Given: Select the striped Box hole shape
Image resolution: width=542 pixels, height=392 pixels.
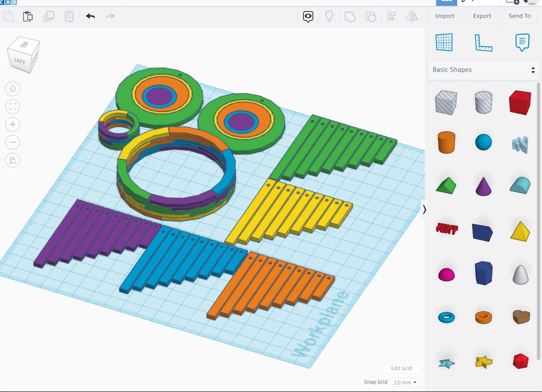Looking at the screenshot, I should tap(446, 102).
